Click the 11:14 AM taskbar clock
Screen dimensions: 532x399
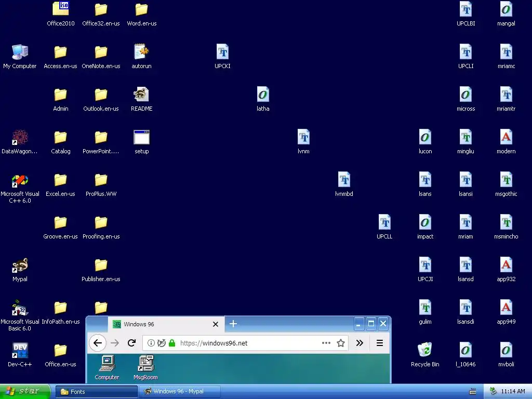pos(513,392)
